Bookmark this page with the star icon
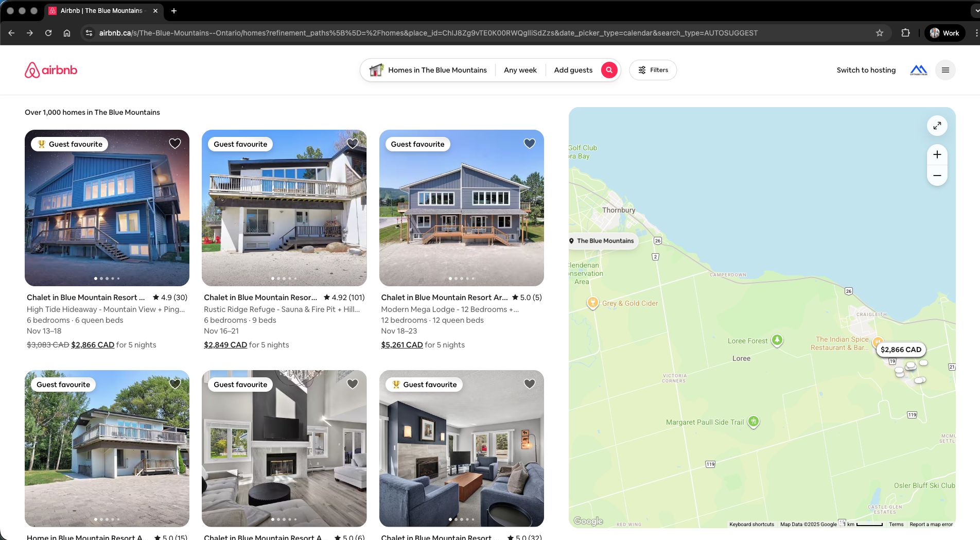Image resolution: width=980 pixels, height=540 pixels. pyautogui.click(x=880, y=33)
